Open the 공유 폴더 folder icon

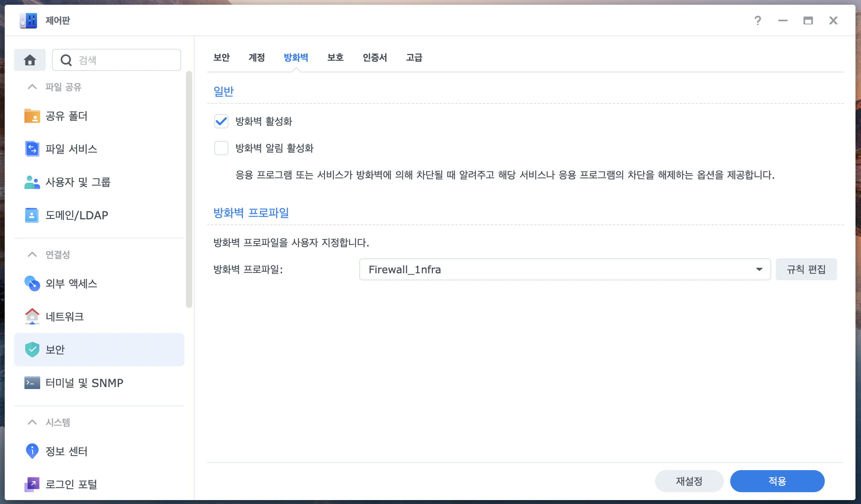tap(32, 116)
